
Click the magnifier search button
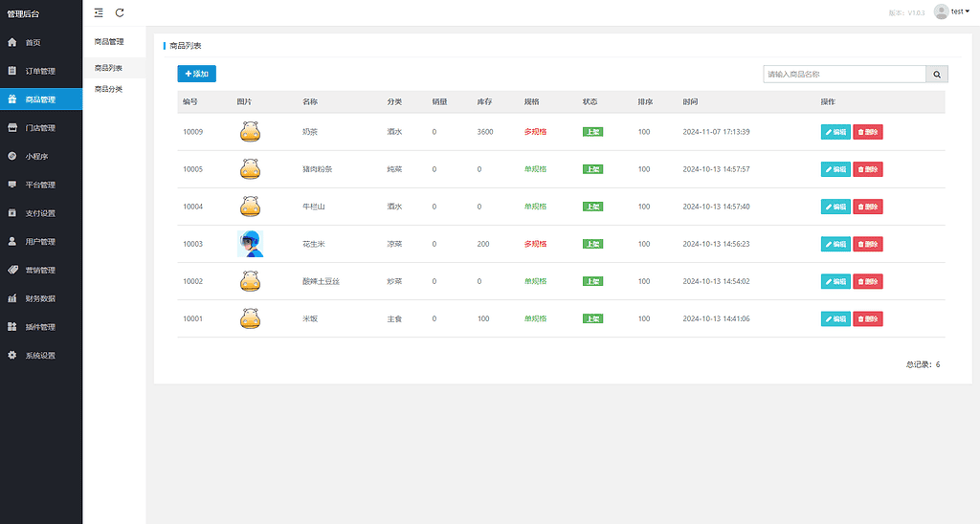coord(937,75)
